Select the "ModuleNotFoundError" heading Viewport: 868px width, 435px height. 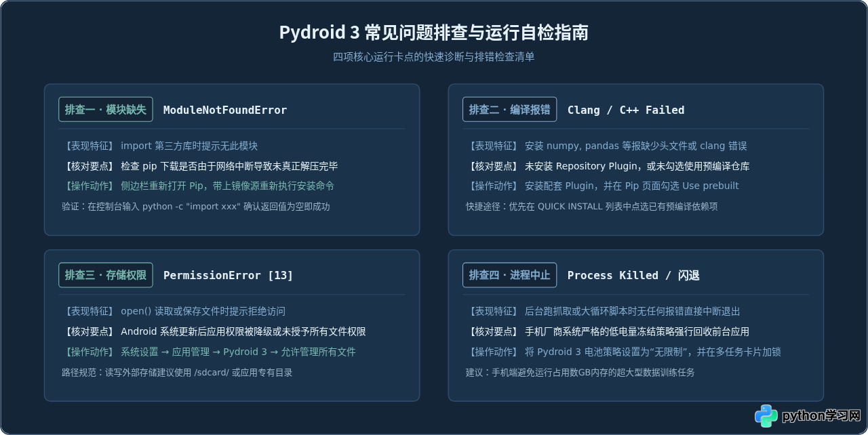coord(225,110)
